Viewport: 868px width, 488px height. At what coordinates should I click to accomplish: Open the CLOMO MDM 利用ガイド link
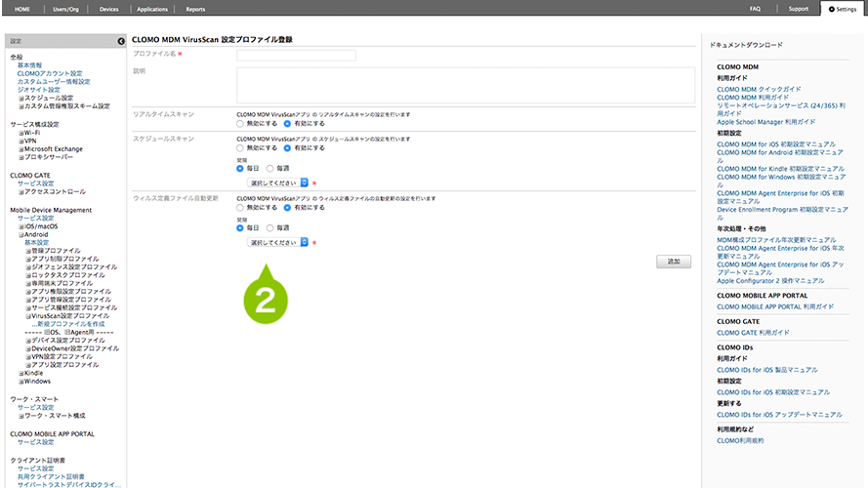tap(753, 98)
